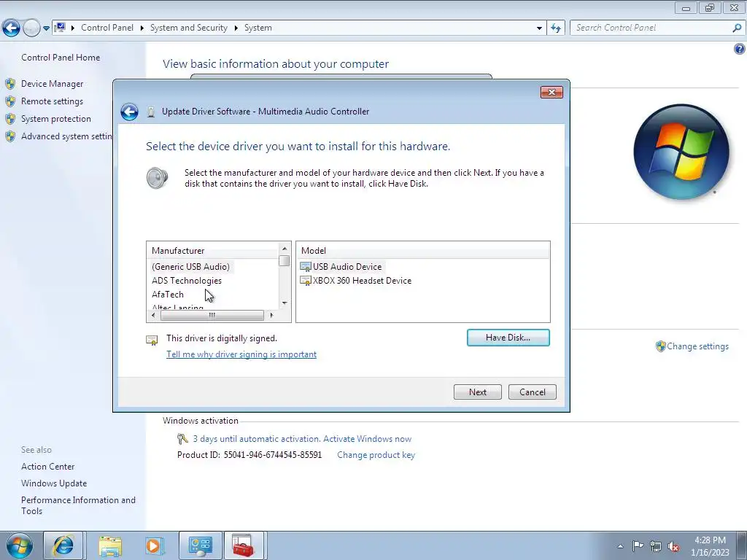The width and height of the screenshot is (747, 560).
Task: Expand arrow after Control Panel breadcrumb
Action: click(x=142, y=28)
